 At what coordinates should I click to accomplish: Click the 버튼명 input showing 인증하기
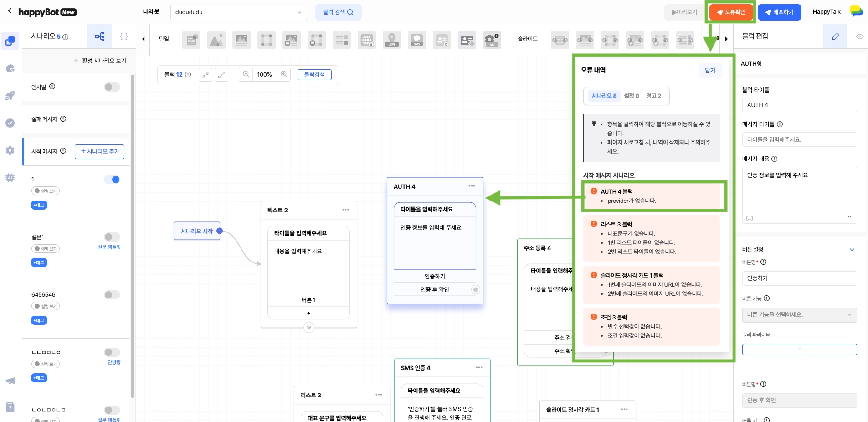coord(799,278)
